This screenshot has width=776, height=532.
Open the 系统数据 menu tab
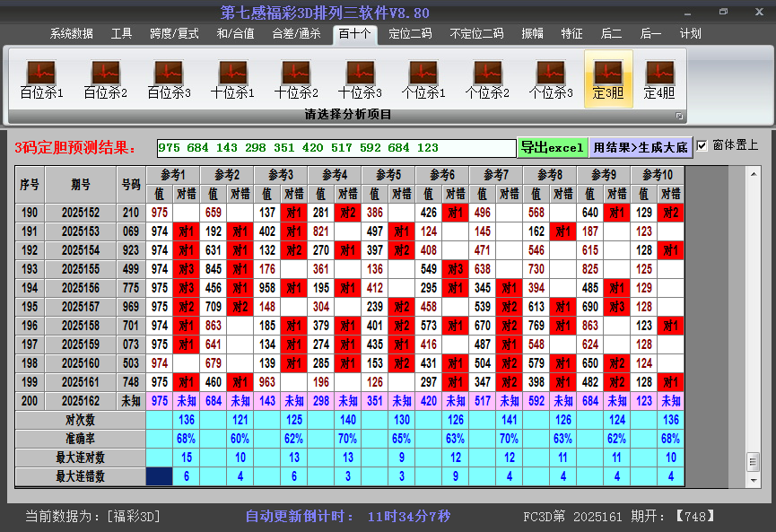coord(71,34)
